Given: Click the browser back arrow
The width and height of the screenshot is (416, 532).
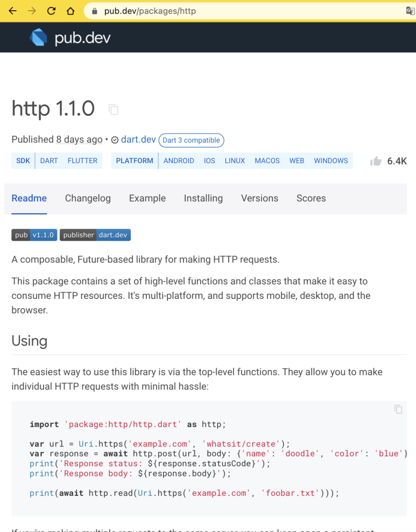Looking at the screenshot, I should (12, 11).
